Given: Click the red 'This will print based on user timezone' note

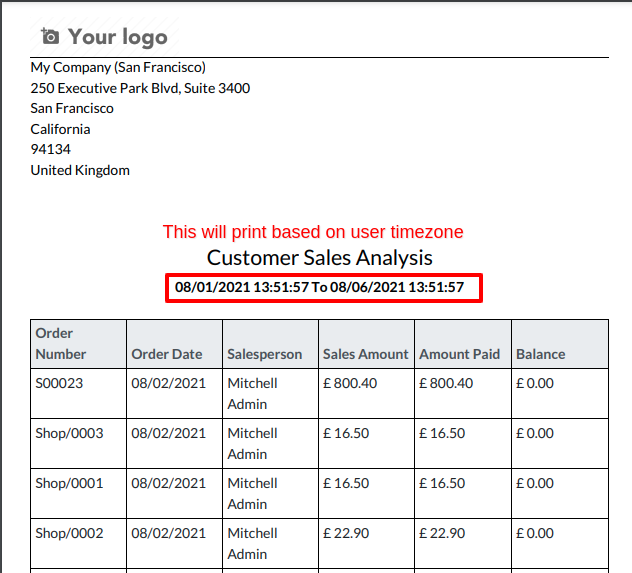Looking at the screenshot, I should tap(313, 232).
